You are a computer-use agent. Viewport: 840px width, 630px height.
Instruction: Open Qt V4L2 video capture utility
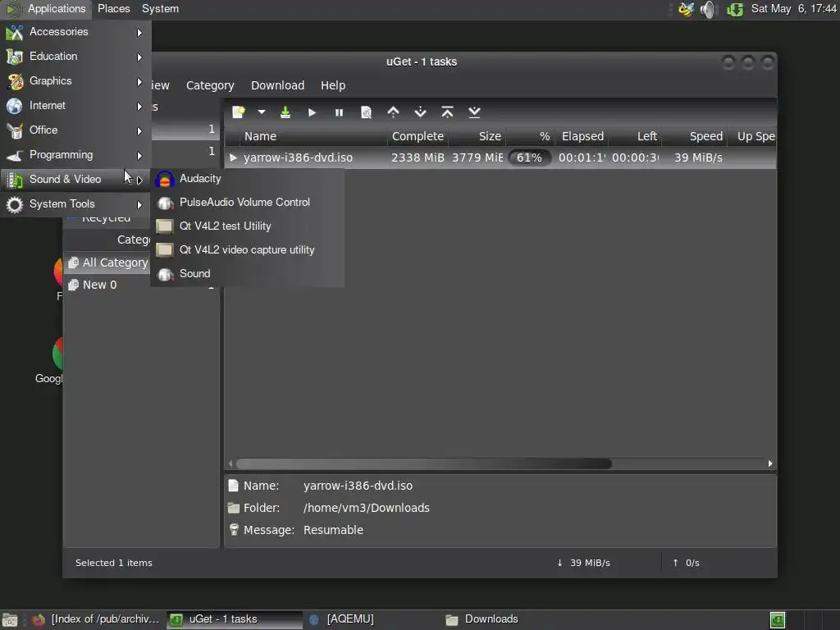(248, 249)
